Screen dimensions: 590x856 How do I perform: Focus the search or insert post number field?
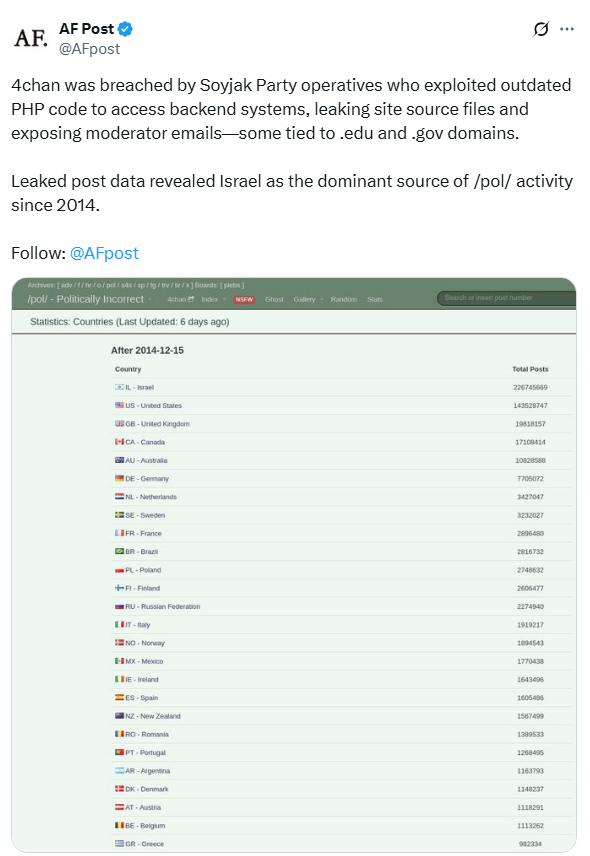pyautogui.click(x=506, y=298)
